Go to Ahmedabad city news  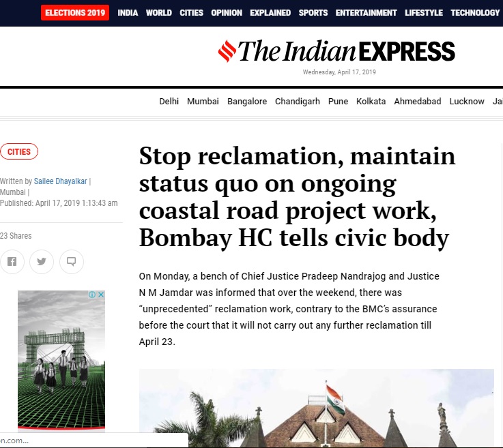[418, 102]
